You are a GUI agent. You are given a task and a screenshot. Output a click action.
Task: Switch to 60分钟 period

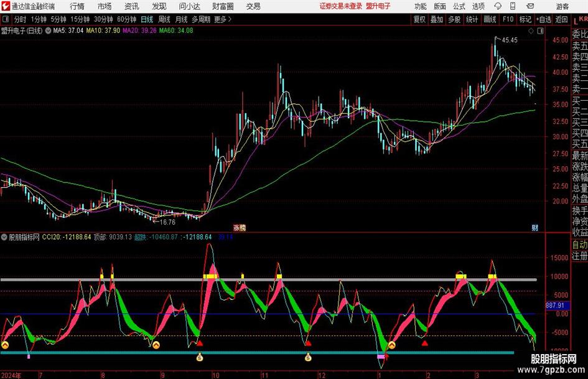[127, 19]
